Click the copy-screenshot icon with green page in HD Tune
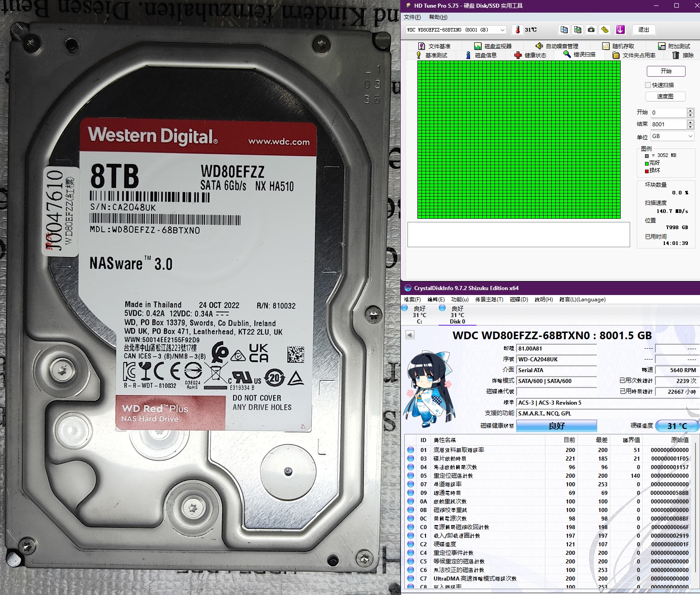700x595 pixels. (x=578, y=30)
